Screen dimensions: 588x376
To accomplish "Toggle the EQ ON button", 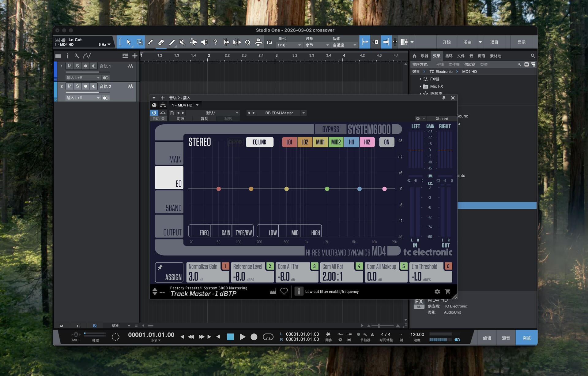I will point(386,142).
